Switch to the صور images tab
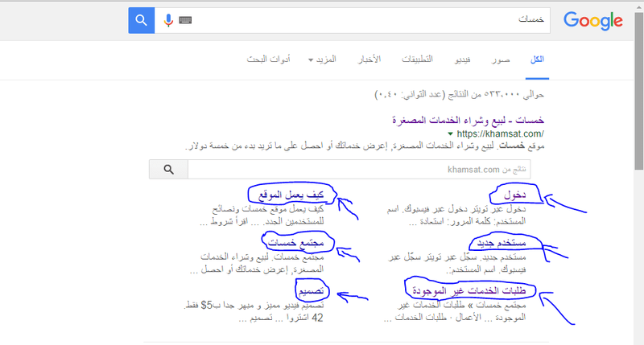The image size is (644, 345). (x=501, y=60)
